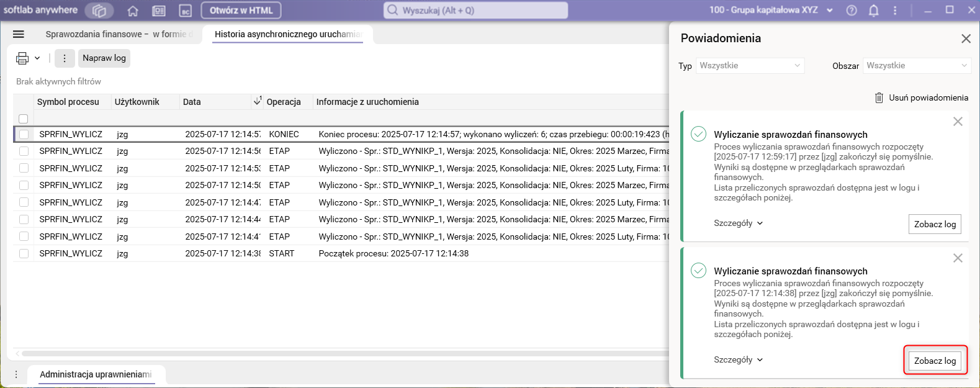980x388 pixels.
Task: Open company selector 100 - Grupa kapitałowa XYZ
Action: tap(771, 10)
